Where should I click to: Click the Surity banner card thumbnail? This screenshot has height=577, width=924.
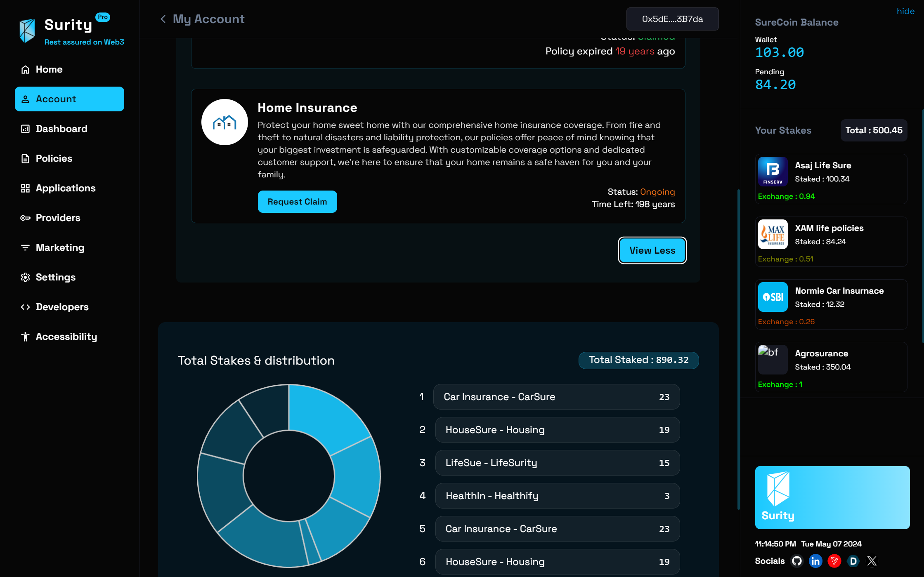point(832,497)
